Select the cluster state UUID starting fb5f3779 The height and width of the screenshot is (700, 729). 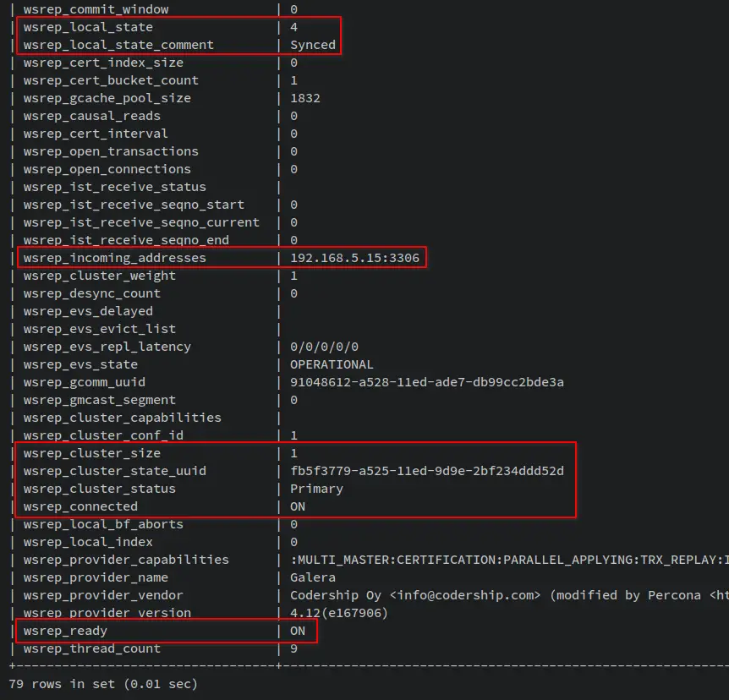(427, 471)
